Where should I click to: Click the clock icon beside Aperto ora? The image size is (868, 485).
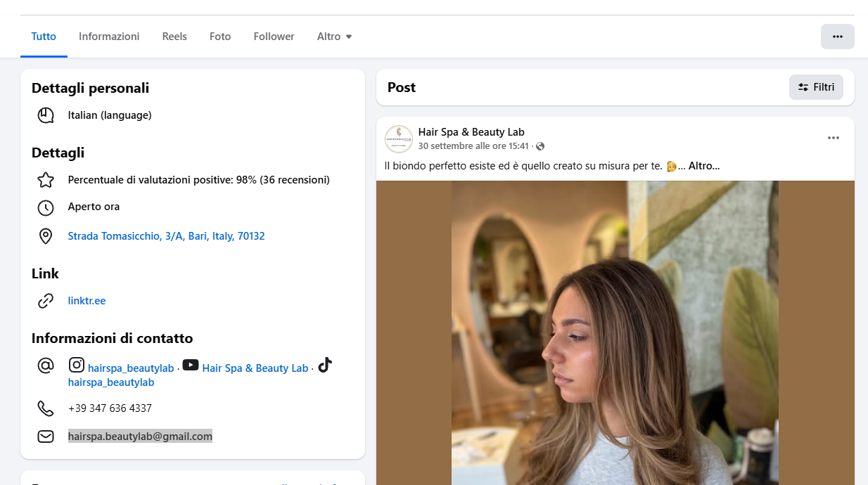point(46,207)
